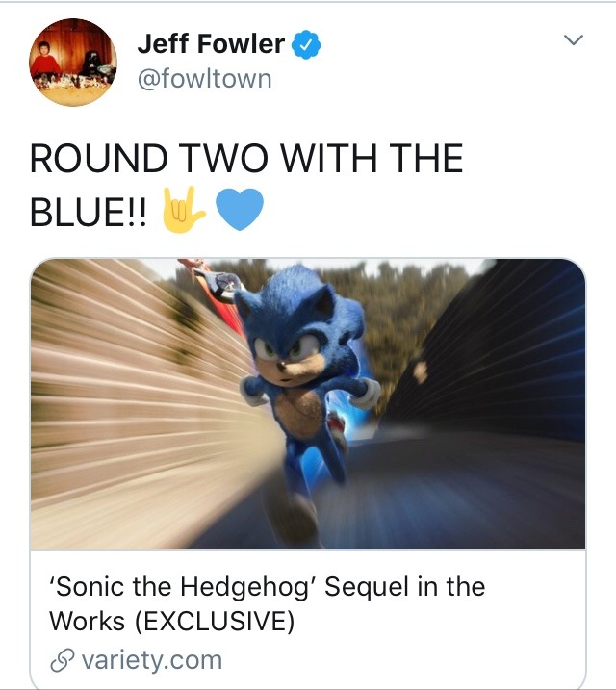This screenshot has height=690, width=616.
Task: Visit the variety.com source link
Action: click(x=152, y=660)
